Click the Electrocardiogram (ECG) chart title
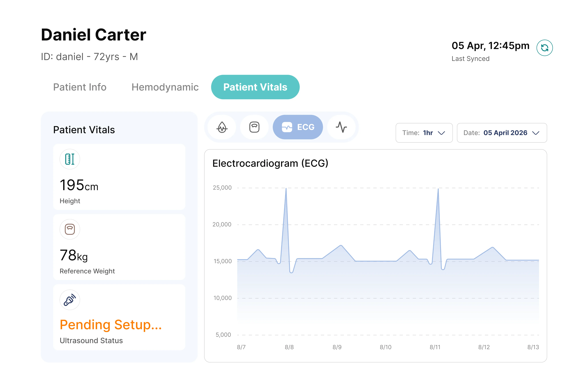This screenshot has height=387, width=588. pos(270,163)
